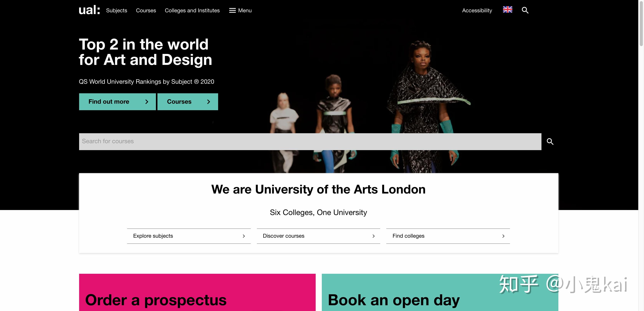Submit course search with magnifier icon

(550, 141)
